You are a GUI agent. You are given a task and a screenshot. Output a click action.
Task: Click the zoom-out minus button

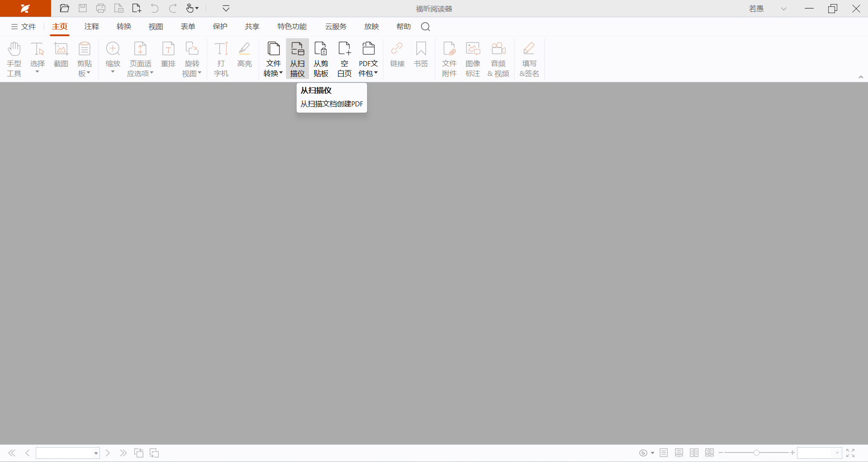pos(721,452)
